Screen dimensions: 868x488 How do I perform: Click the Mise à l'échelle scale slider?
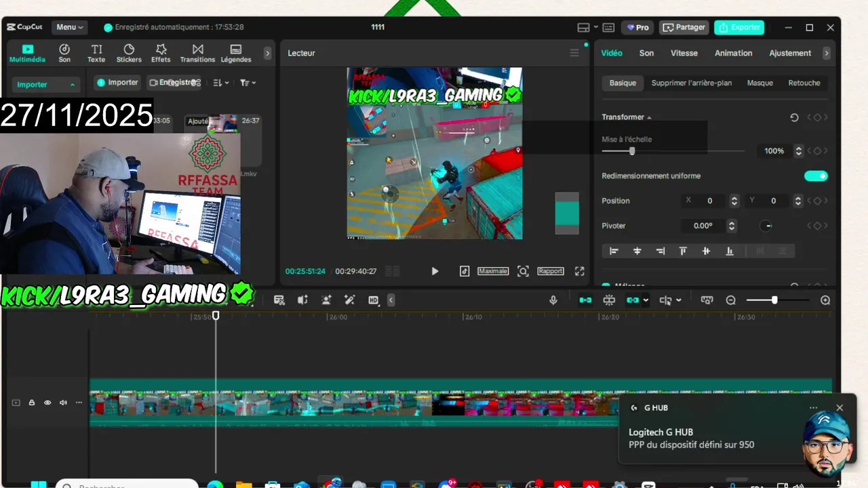(673, 151)
